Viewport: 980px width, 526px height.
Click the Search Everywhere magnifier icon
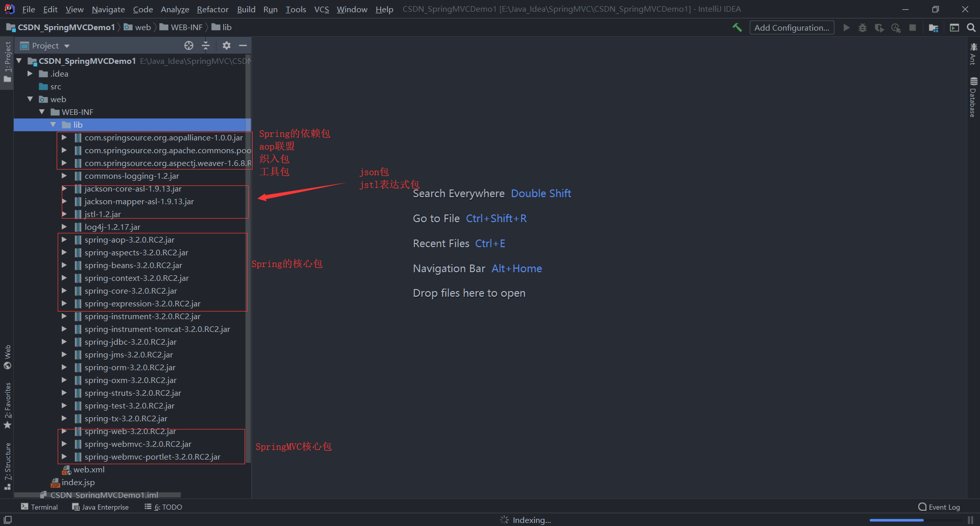pyautogui.click(x=971, y=28)
